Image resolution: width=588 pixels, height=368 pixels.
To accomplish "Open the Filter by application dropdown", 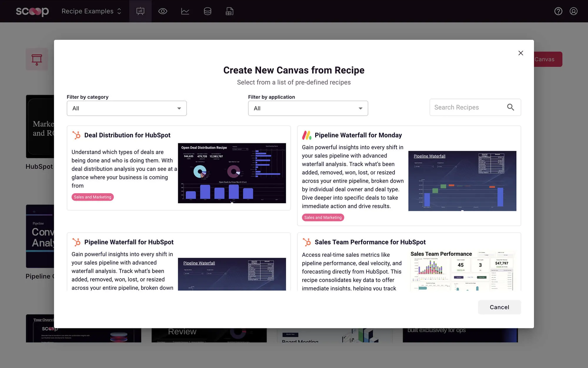I will [x=308, y=108].
